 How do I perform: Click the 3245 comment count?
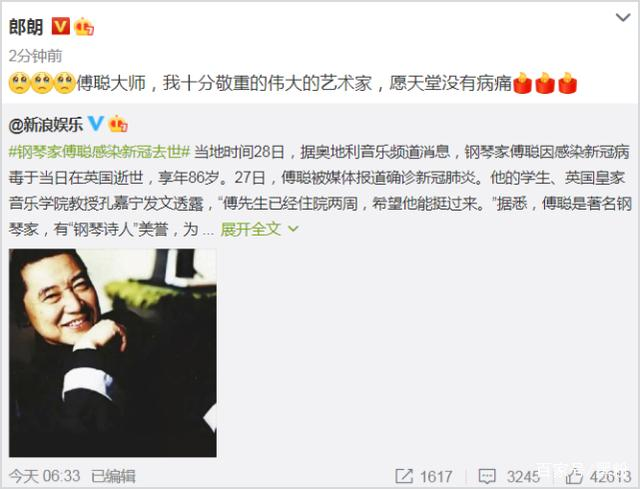click(x=523, y=476)
